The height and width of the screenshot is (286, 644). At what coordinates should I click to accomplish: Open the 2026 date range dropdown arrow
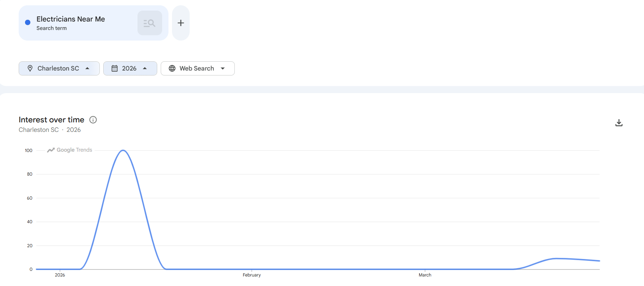point(145,68)
